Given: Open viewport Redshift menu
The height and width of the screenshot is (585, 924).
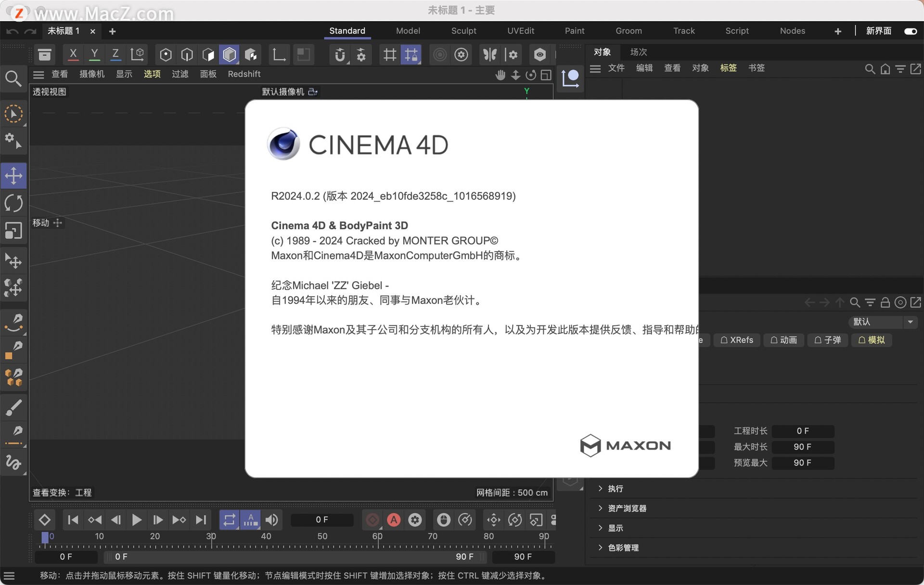Looking at the screenshot, I should [x=244, y=74].
